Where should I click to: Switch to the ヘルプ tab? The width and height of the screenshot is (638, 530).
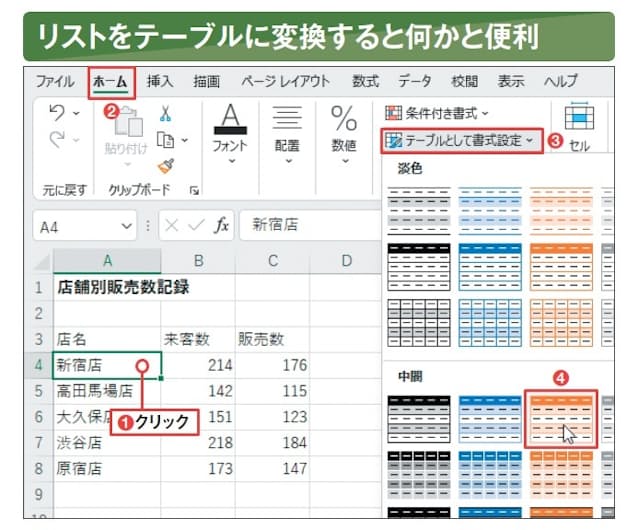(x=561, y=81)
